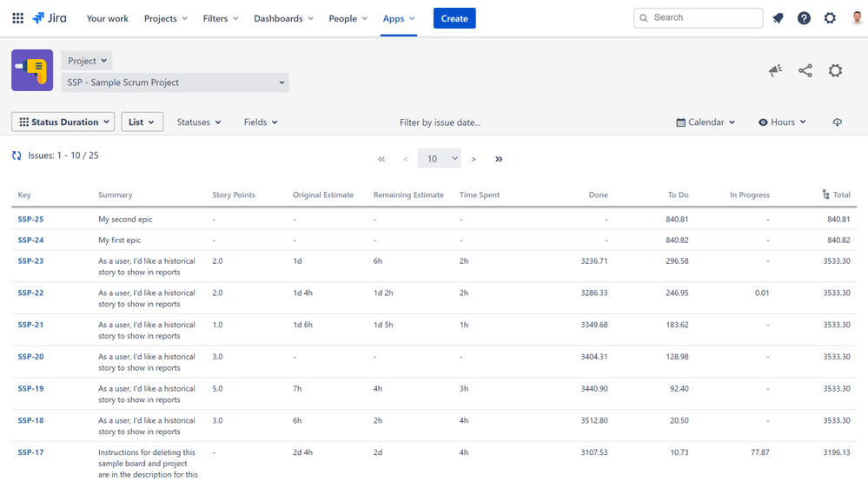
Task: Go to the next page arrow
Action: tap(474, 159)
